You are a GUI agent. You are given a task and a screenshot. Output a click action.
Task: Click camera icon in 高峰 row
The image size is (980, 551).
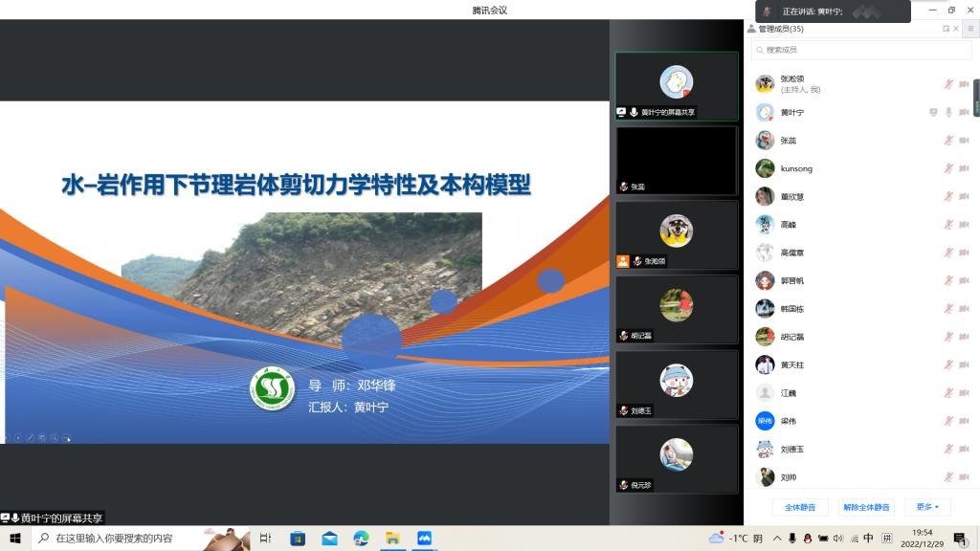point(964,224)
